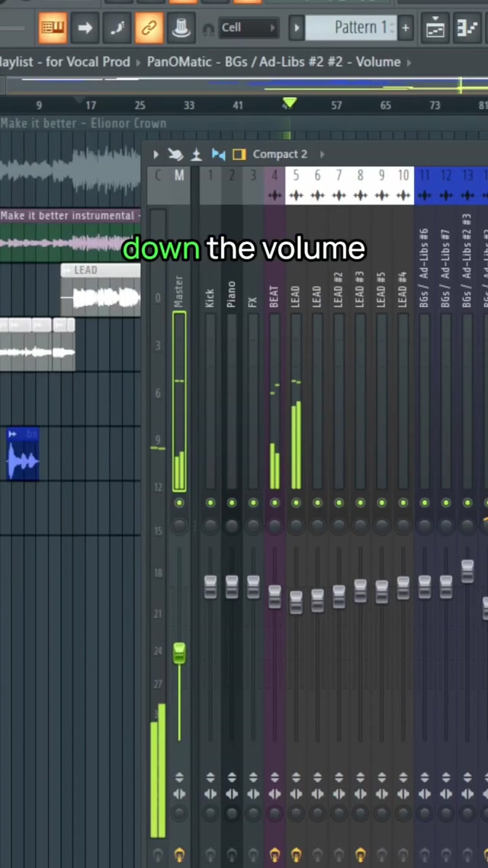Image resolution: width=488 pixels, height=868 pixels.
Task: Click the green Master volume fader
Action: click(179, 653)
